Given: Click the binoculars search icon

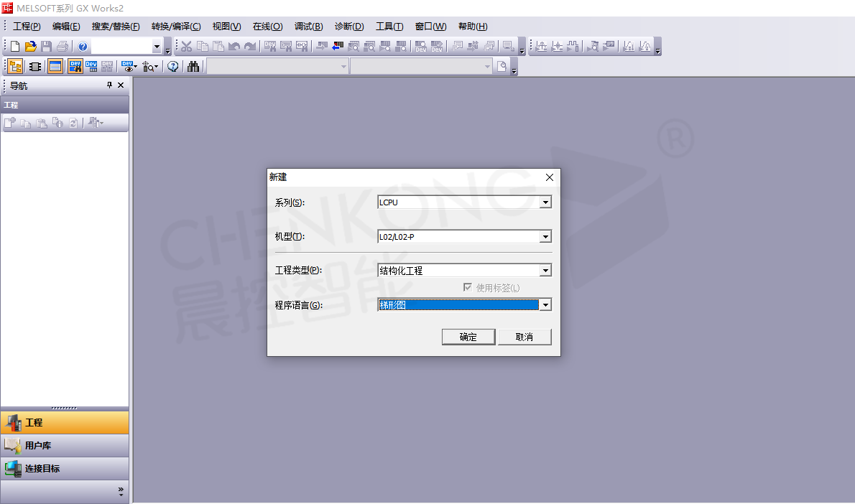Looking at the screenshot, I should pyautogui.click(x=193, y=67).
